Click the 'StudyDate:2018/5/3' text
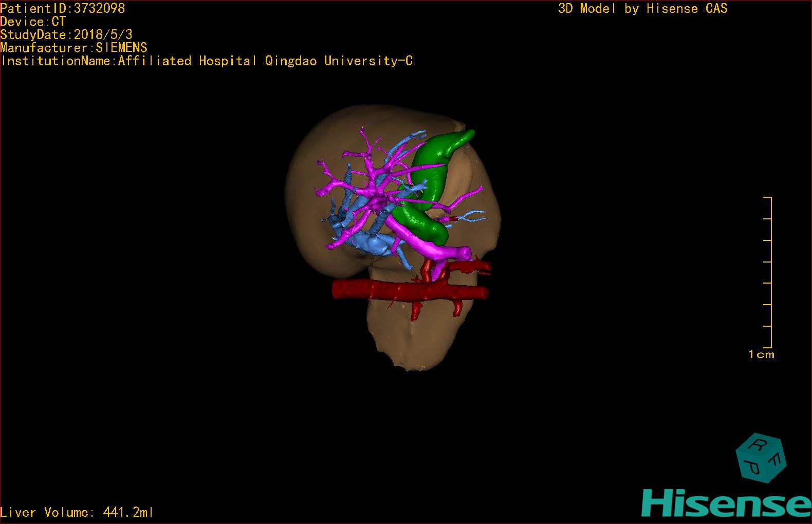The height and width of the screenshot is (524, 812). [66, 34]
